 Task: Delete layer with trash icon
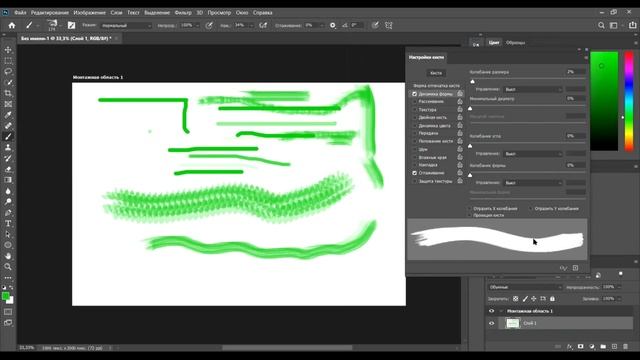(x=625, y=347)
